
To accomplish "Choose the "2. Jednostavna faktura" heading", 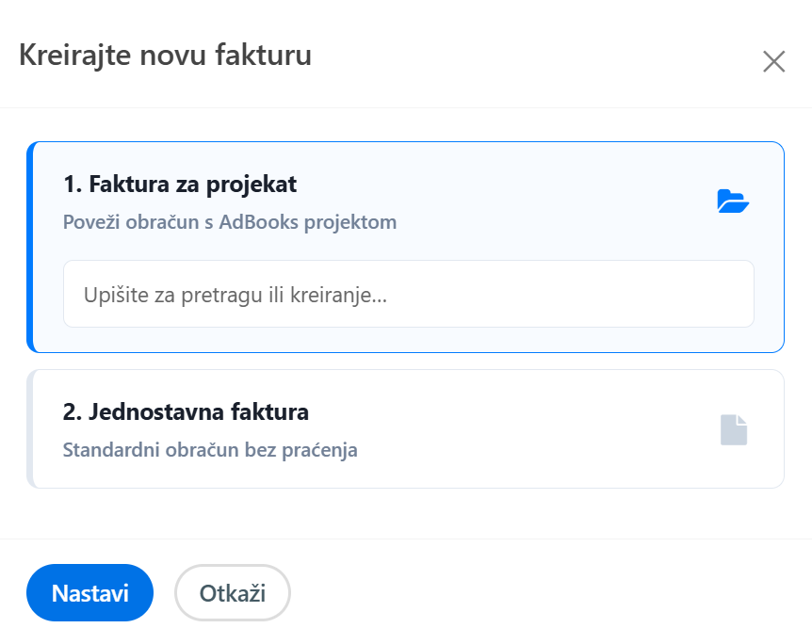I will pos(186,411).
